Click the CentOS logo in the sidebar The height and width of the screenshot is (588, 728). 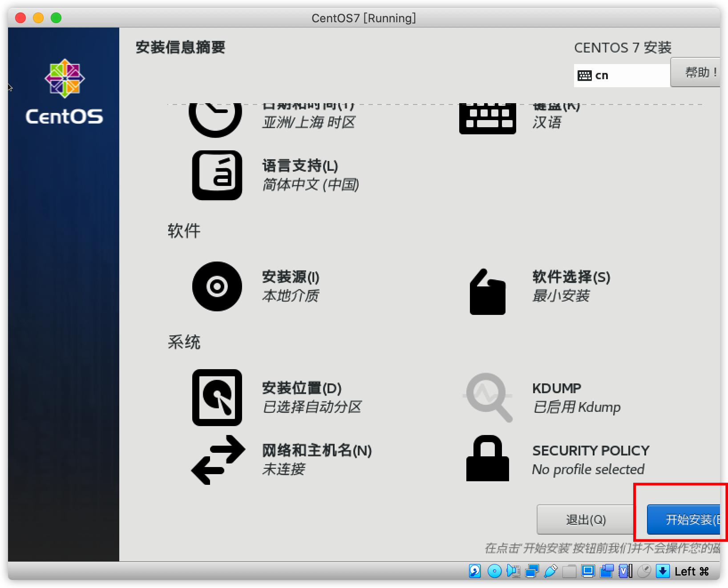pos(65,92)
